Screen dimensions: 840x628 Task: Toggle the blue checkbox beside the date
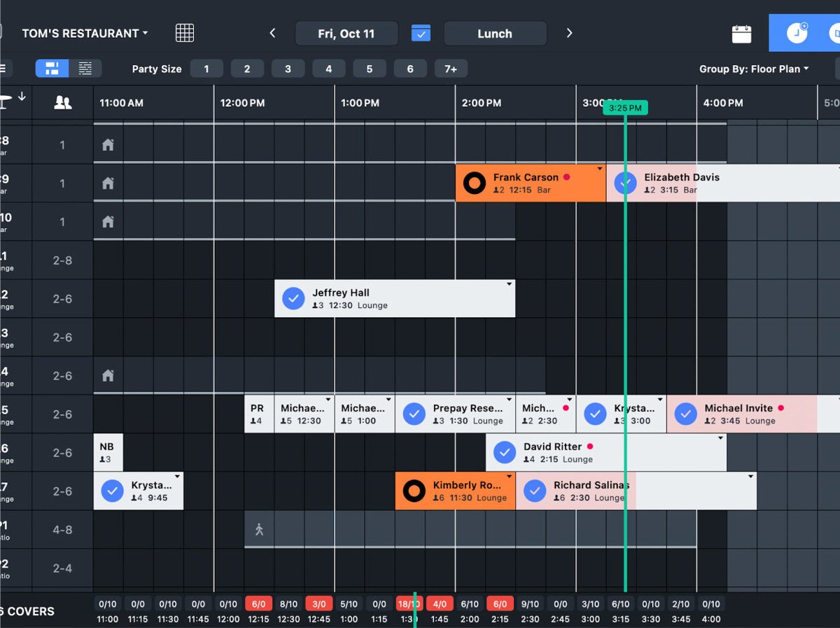[421, 32]
